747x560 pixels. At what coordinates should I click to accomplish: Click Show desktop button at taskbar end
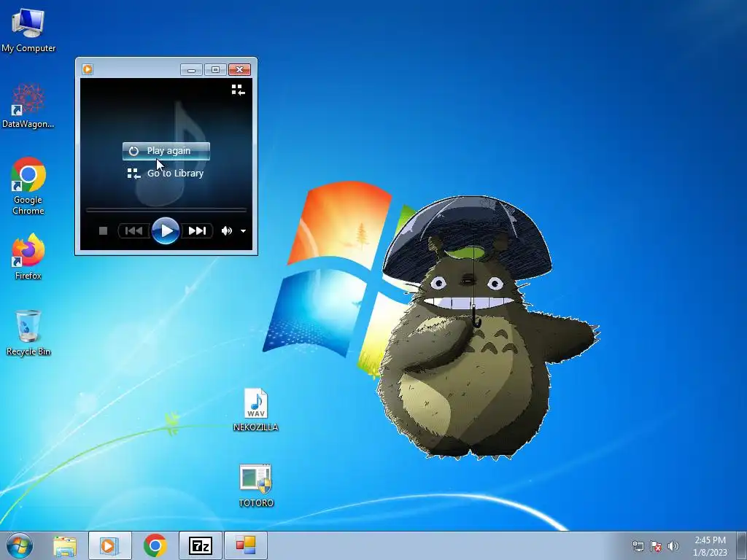click(x=742, y=545)
